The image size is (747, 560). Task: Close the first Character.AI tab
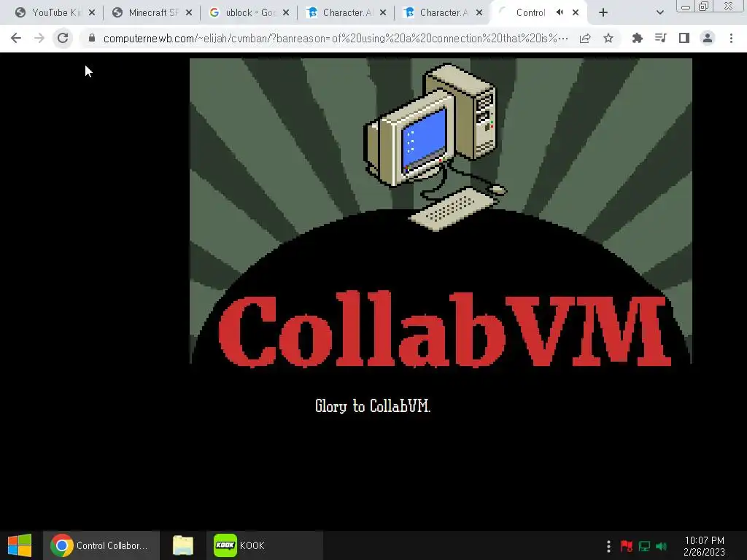coord(383,12)
